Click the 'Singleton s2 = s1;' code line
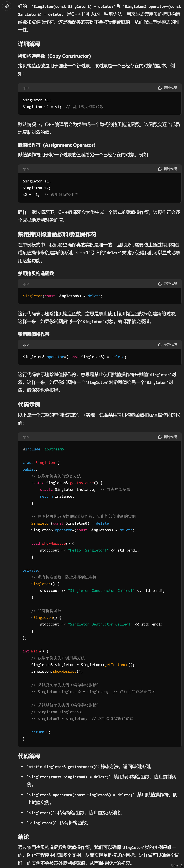184x868 pixels. [x=42, y=107]
